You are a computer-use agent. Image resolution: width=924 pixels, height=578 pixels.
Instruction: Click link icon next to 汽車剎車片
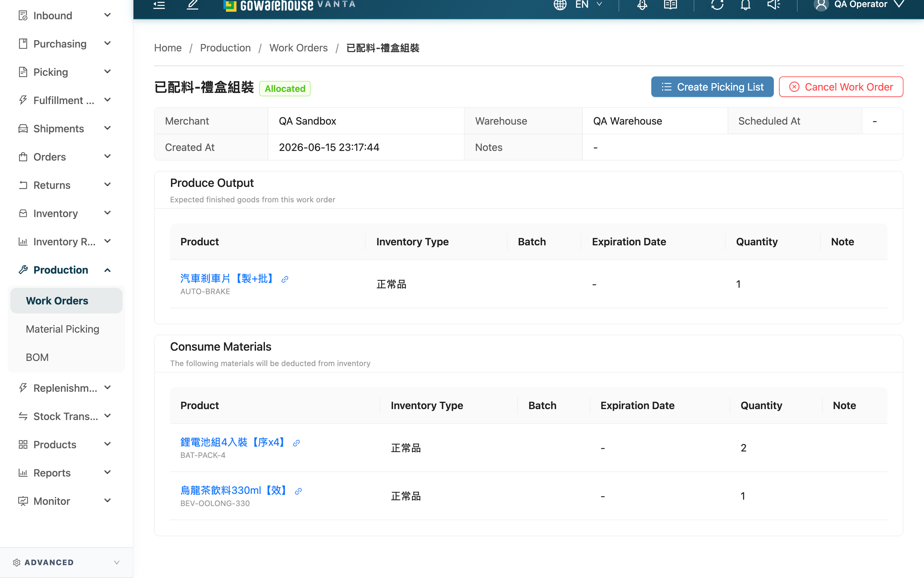pyautogui.click(x=285, y=279)
